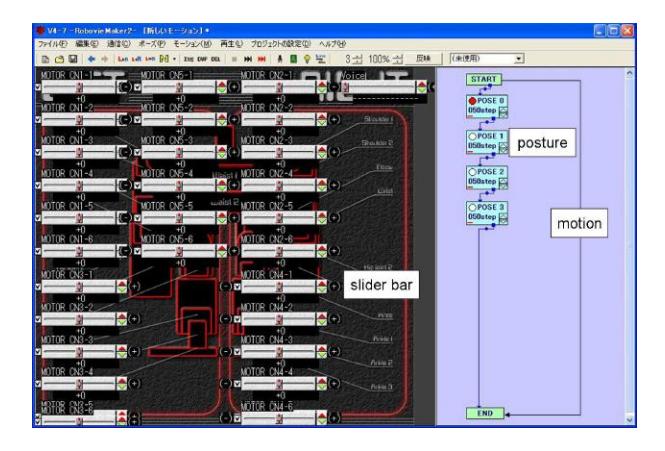Click the green board toolbar icon
Viewport: 665px width, 451px height.
(293, 59)
